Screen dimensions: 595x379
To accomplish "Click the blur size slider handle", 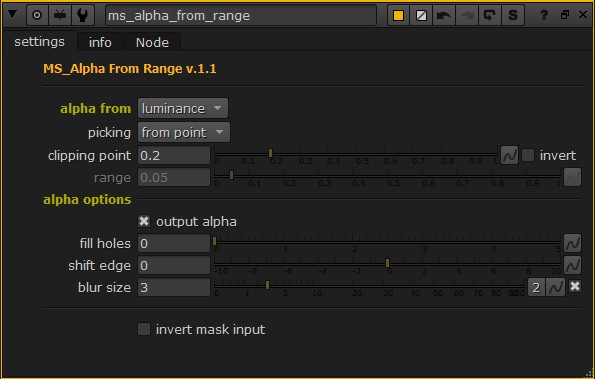I will 268,285.
